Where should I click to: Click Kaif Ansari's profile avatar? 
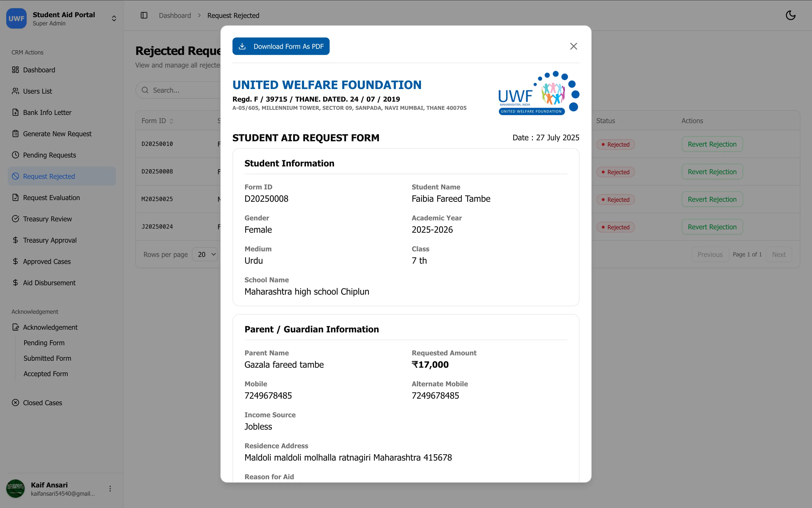(x=15, y=488)
